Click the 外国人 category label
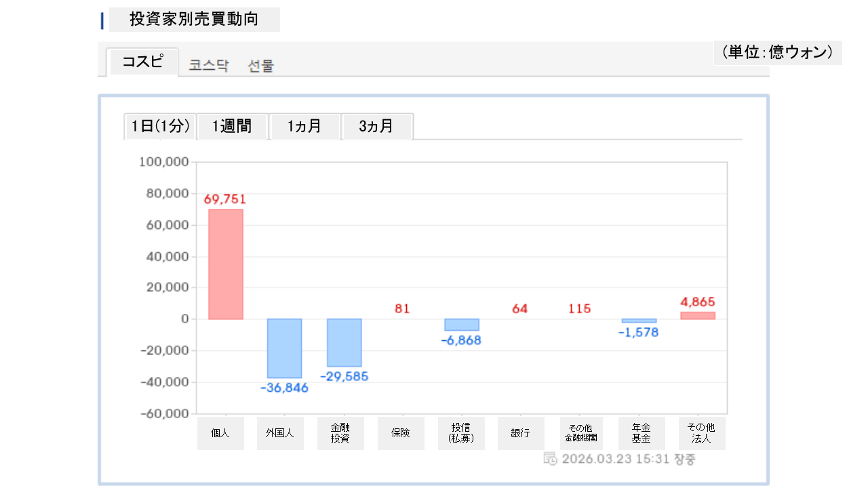 pyautogui.click(x=280, y=433)
